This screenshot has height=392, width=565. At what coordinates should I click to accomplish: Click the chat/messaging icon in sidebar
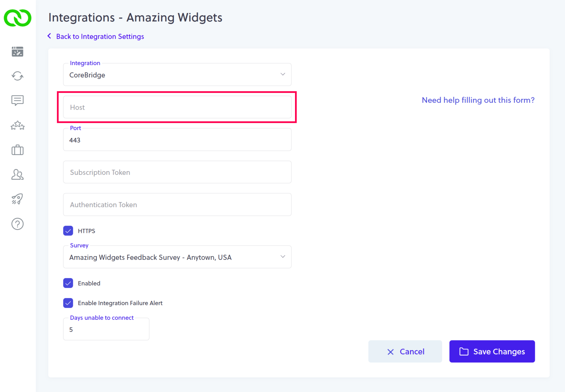tap(18, 100)
